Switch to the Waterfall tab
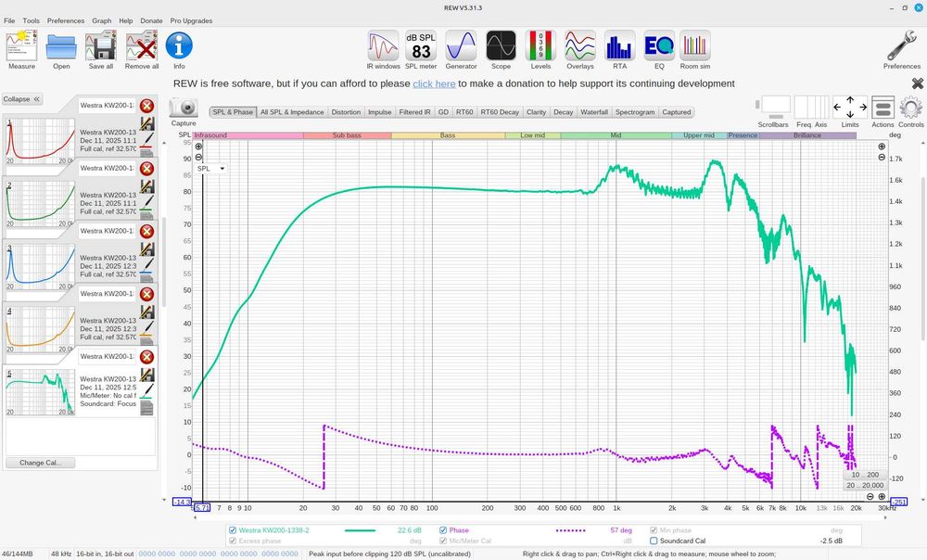927x560 pixels. pyautogui.click(x=594, y=112)
